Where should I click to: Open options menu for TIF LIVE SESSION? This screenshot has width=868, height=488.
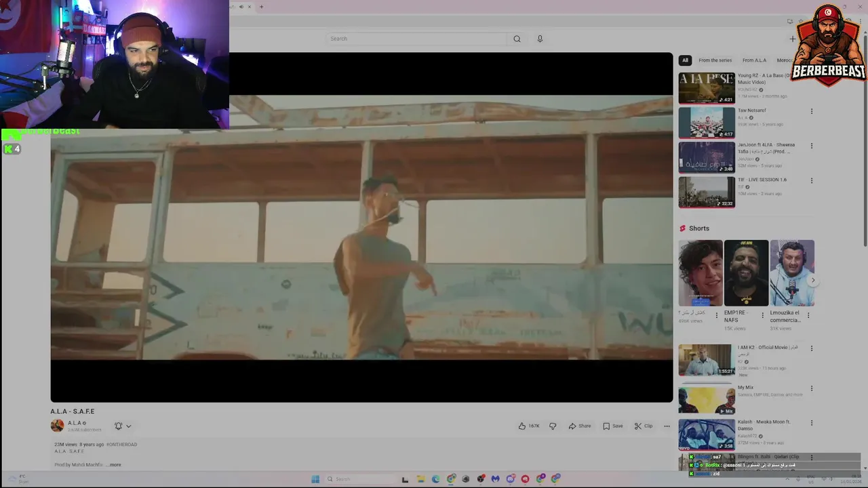pos(812,181)
